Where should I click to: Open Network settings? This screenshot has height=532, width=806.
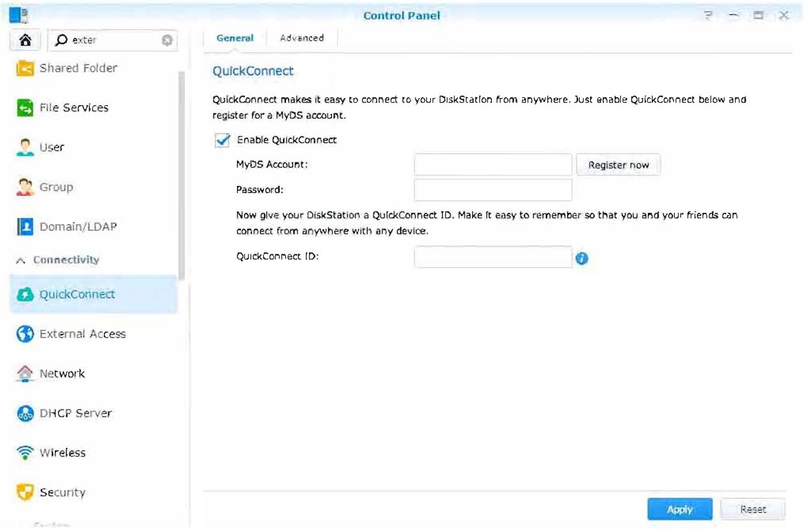[94, 374]
